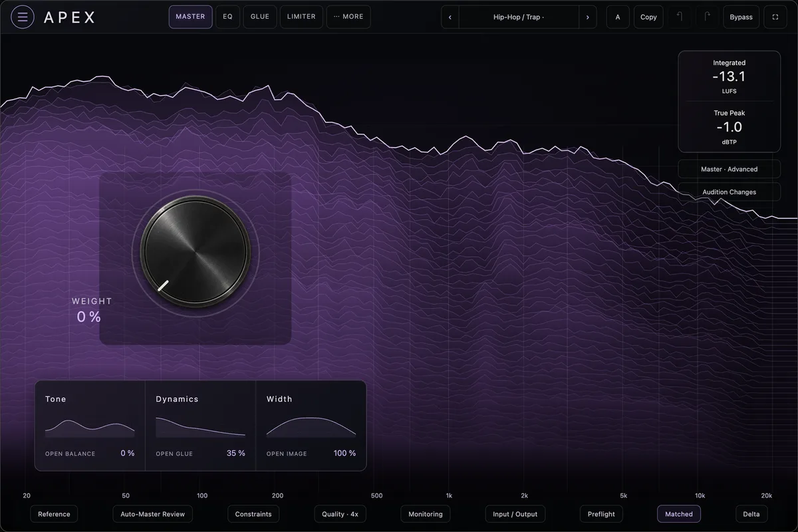Toggle Audition Changes
The width and height of the screenshot is (798, 532).
[730, 192]
